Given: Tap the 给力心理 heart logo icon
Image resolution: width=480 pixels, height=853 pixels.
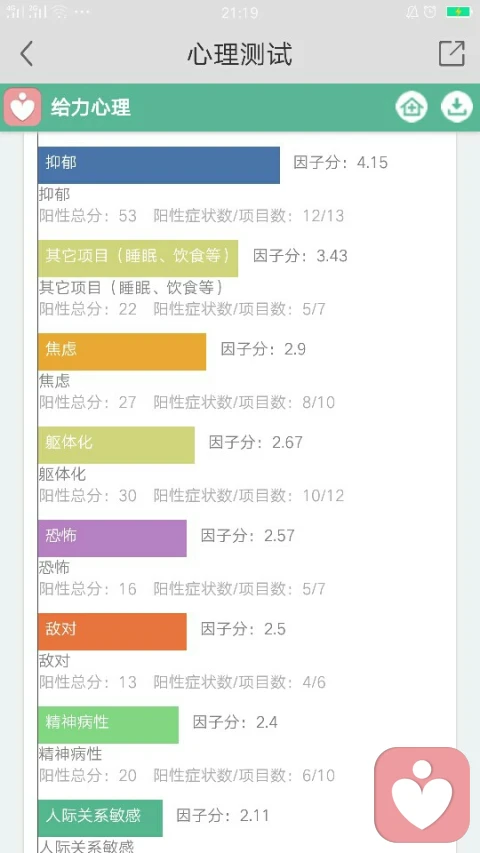Looking at the screenshot, I should point(22,107).
